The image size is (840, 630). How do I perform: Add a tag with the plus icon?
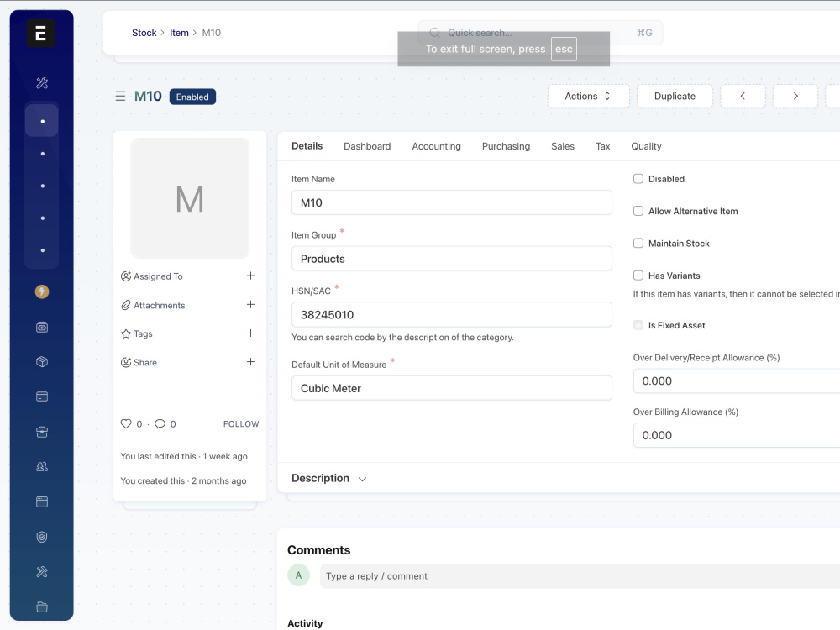250,333
